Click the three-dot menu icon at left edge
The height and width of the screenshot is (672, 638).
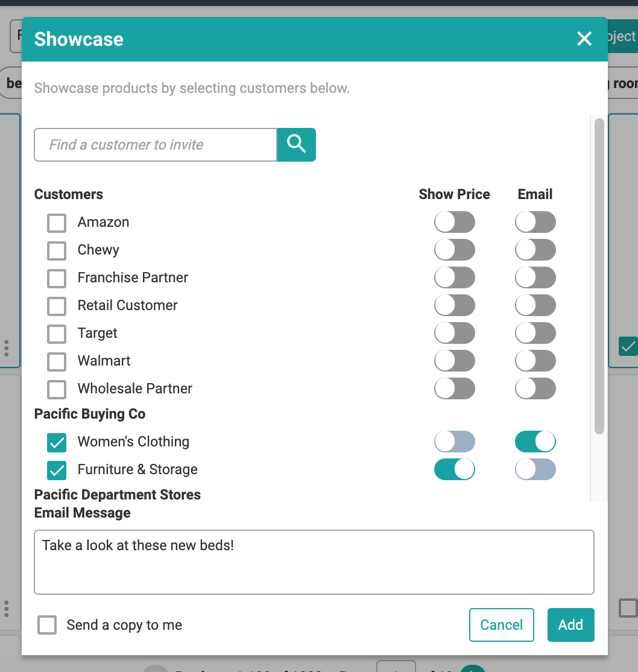click(x=7, y=347)
